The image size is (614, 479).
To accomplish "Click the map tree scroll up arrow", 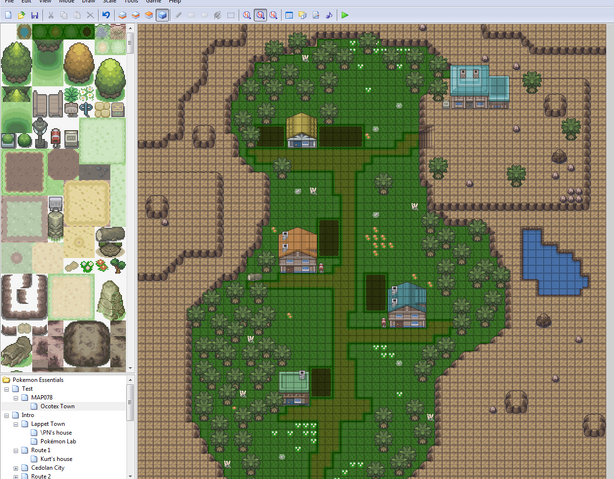I will (x=130, y=380).
